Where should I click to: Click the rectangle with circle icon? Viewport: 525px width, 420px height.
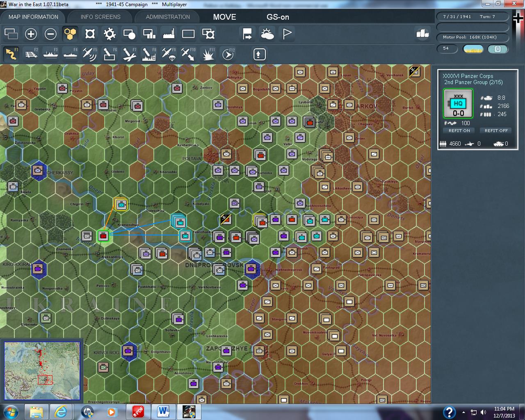click(x=129, y=34)
